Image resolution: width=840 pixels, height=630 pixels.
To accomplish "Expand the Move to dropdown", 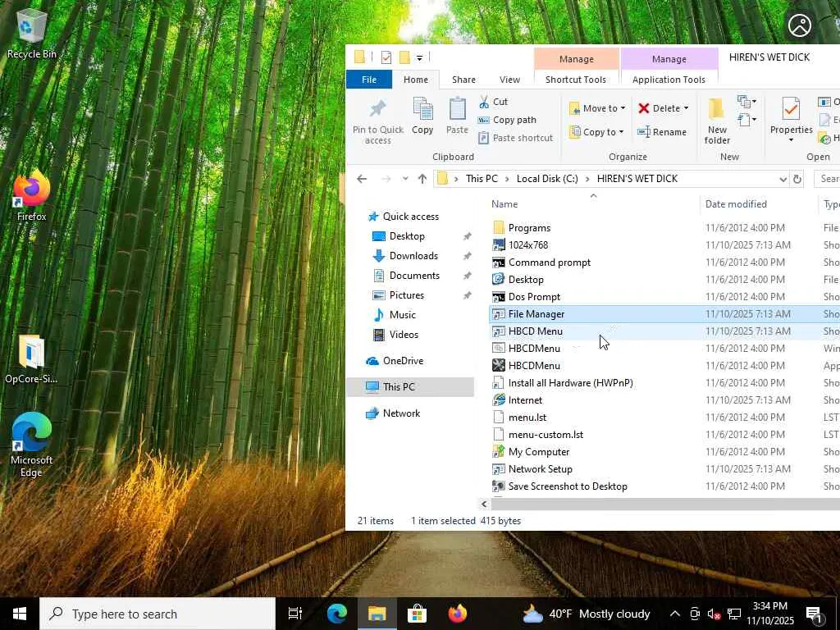I will (x=623, y=108).
